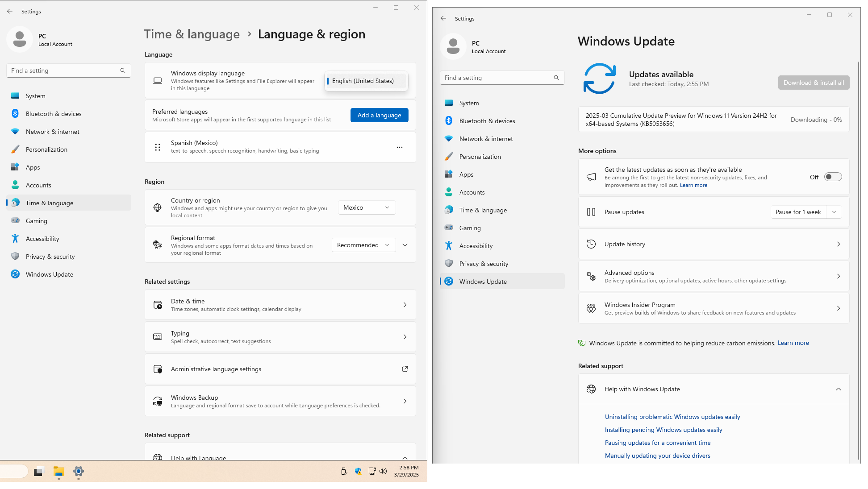Expand the Regional format section chevron
Viewport: 868px width, 489px height.
coord(405,245)
